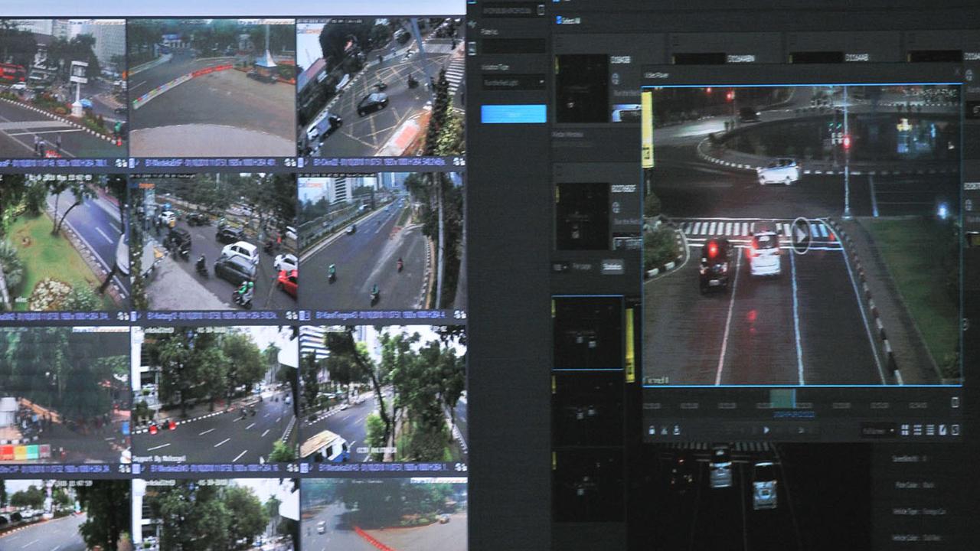The width and height of the screenshot is (980, 551).
Task: Select the three-line list layout icon
Action: (x=930, y=430)
